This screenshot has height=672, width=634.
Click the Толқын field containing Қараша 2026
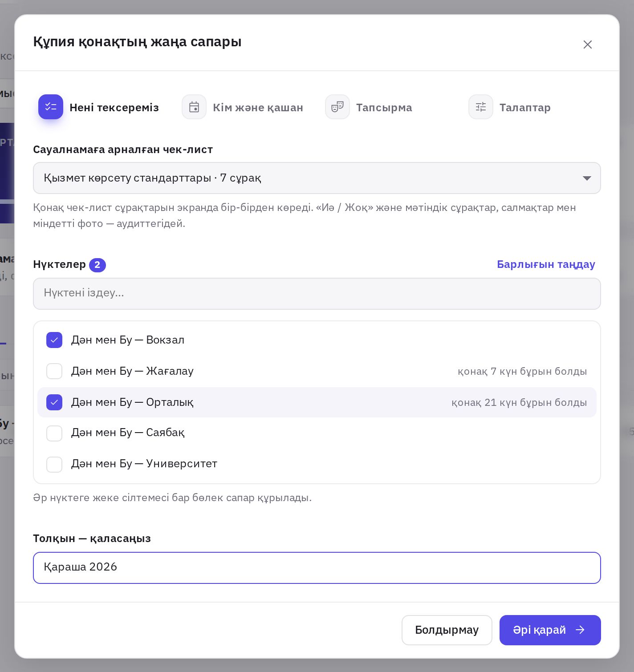317,568
